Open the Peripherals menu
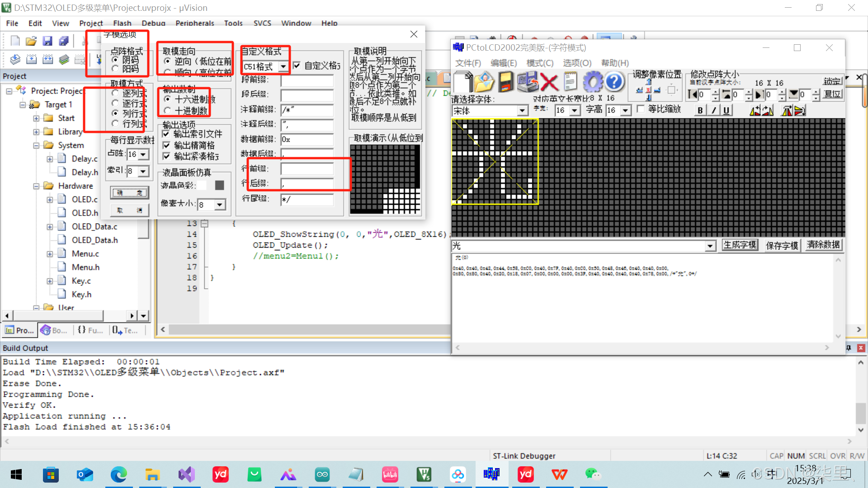This screenshot has height=488, width=868. coord(194,23)
